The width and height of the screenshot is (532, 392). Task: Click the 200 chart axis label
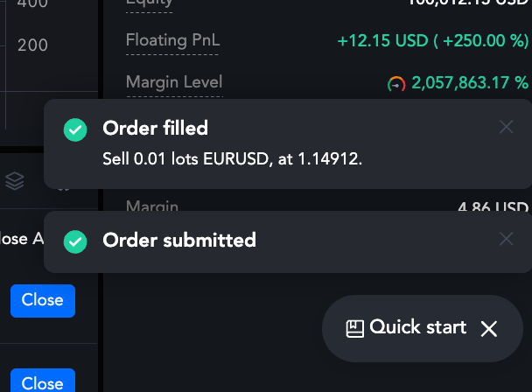[32, 45]
